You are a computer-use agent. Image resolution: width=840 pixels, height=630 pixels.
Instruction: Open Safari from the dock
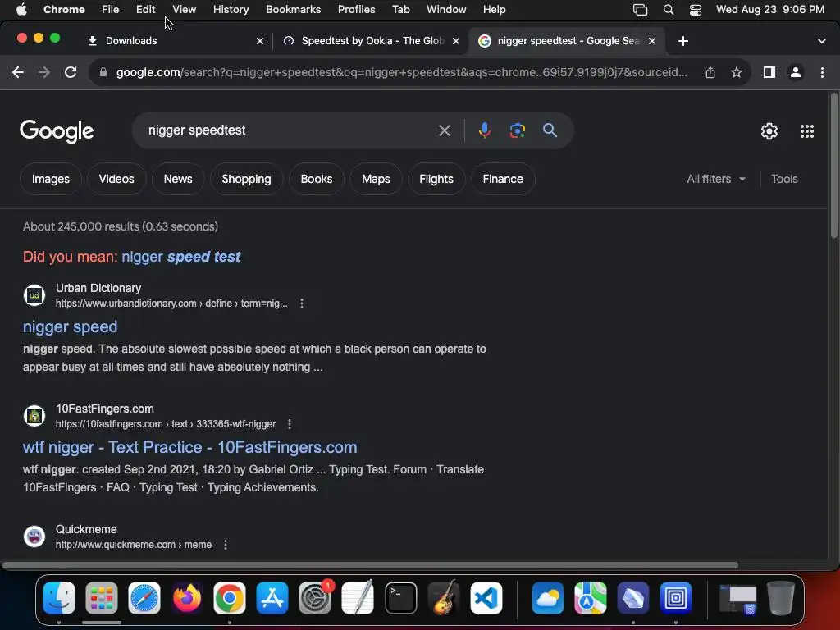tap(144, 598)
